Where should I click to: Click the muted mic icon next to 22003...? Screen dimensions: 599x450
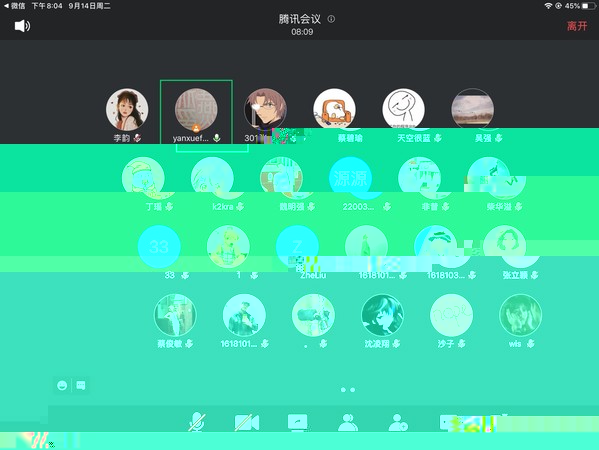[x=387, y=207]
